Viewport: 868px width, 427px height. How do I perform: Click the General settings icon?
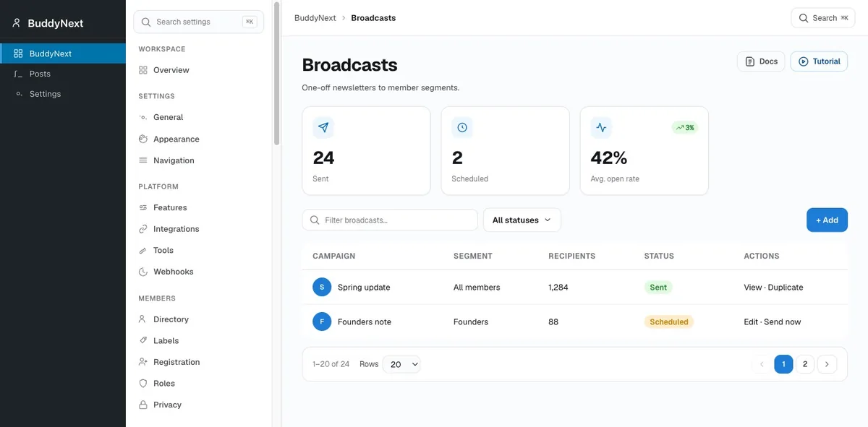click(143, 117)
